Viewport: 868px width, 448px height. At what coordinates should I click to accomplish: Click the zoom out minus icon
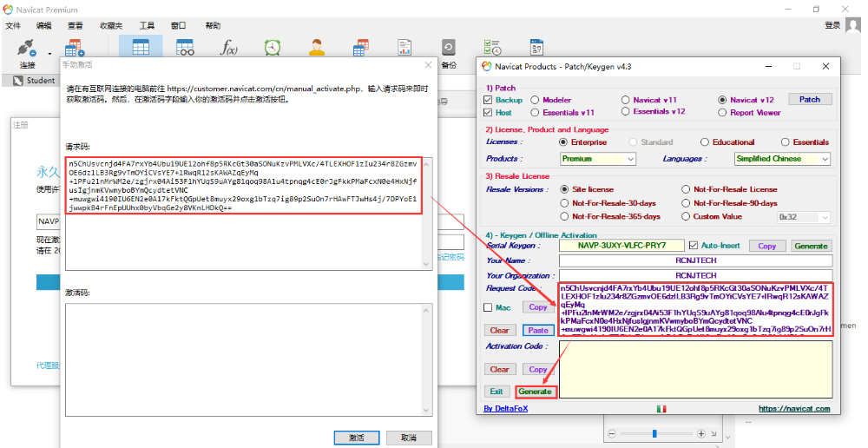coord(612,433)
